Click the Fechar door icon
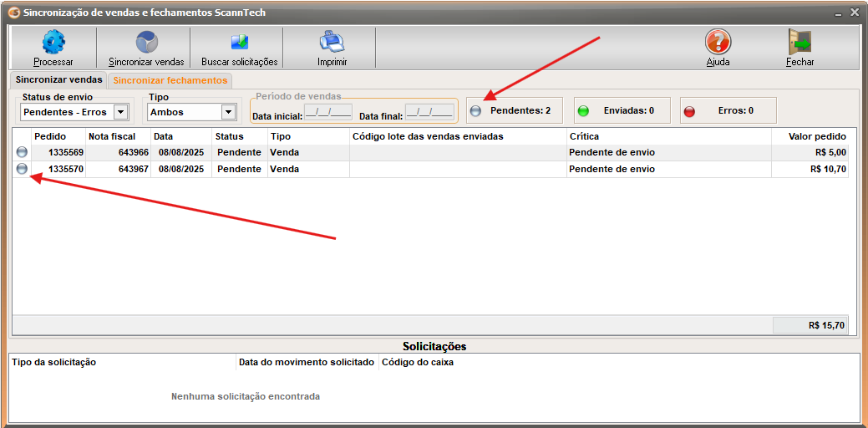This screenshot has height=428, width=868. 799,42
